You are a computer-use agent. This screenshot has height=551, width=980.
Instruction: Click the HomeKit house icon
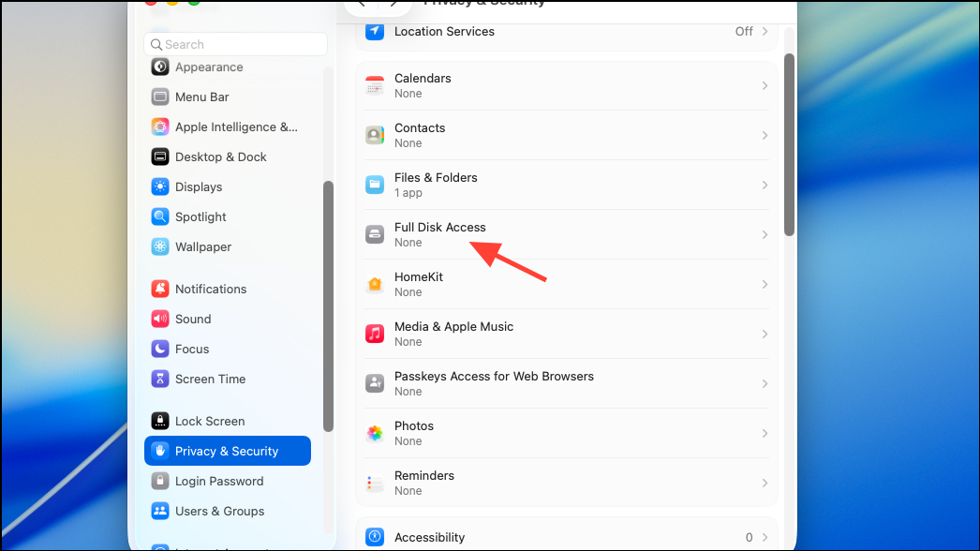coord(375,284)
